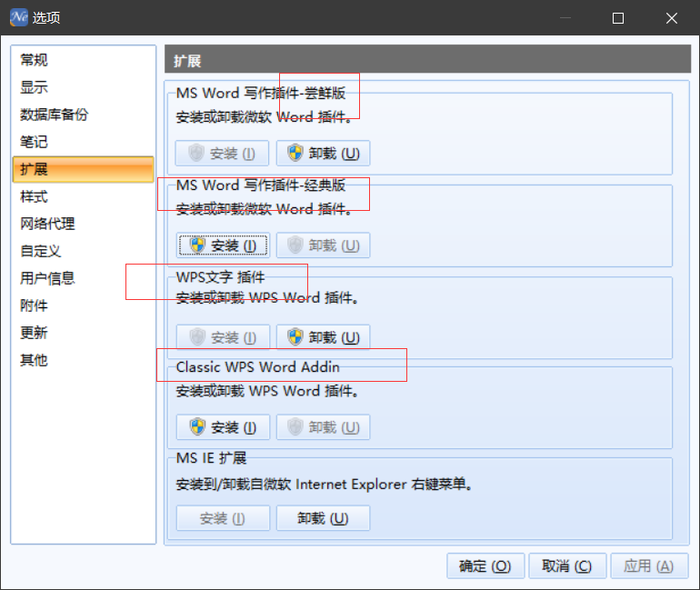Uninstall the WPS文字 插件

(324, 337)
